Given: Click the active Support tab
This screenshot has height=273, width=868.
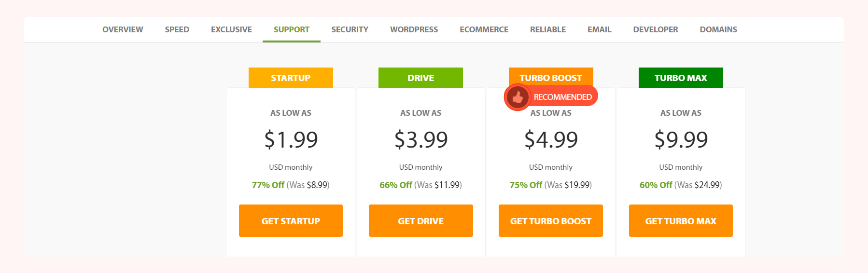Looking at the screenshot, I should (292, 29).
